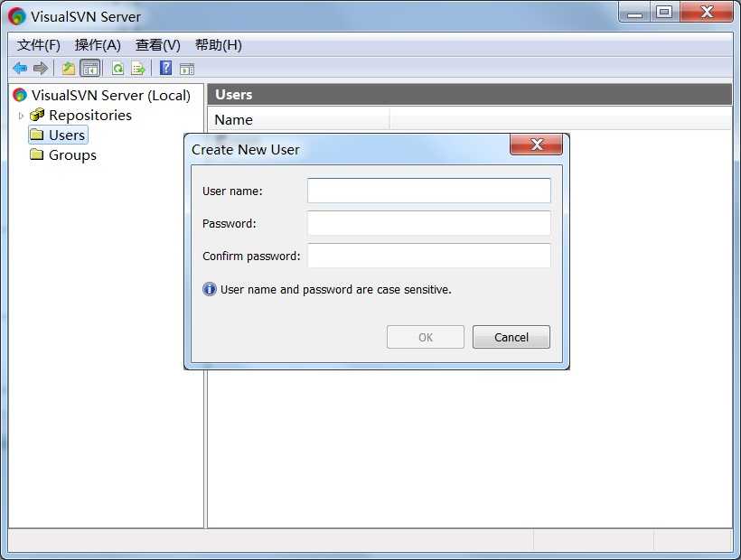Click the Users panel header
Image resolution: width=741 pixels, height=560 pixels.
coord(470,95)
